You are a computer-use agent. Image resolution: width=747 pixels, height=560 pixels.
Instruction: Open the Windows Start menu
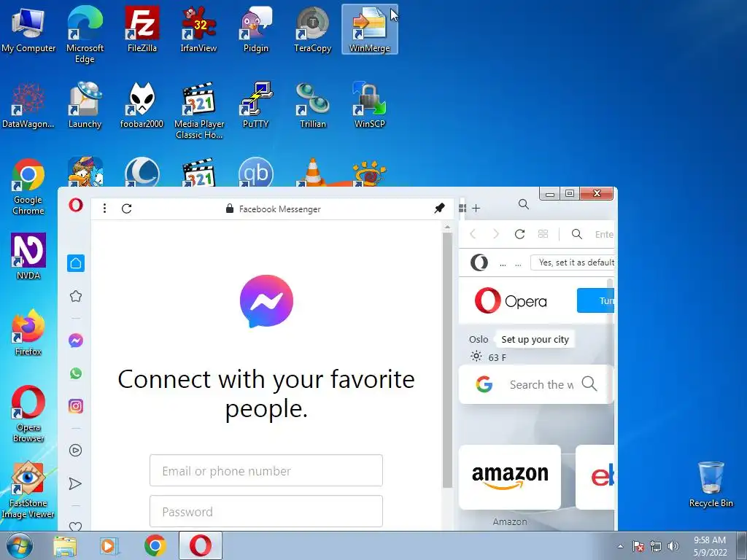(x=20, y=546)
